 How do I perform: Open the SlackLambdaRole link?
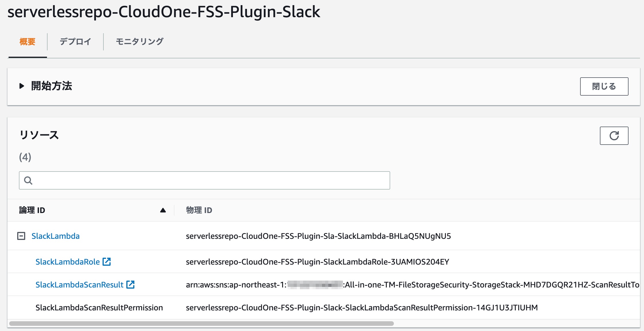[x=68, y=262]
